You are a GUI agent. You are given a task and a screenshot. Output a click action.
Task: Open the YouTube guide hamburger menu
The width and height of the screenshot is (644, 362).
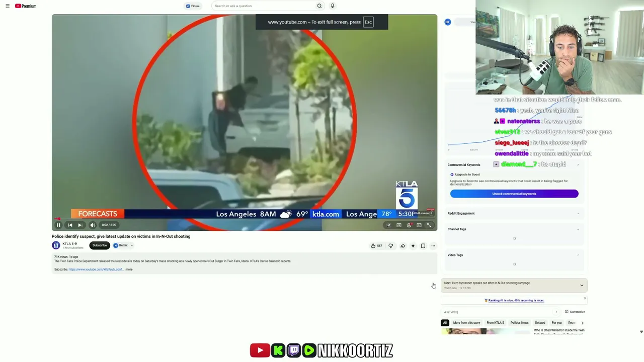pos(8,6)
